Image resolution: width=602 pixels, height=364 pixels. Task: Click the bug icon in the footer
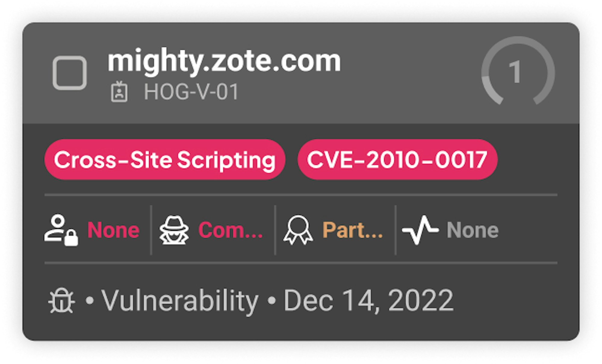point(61,301)
